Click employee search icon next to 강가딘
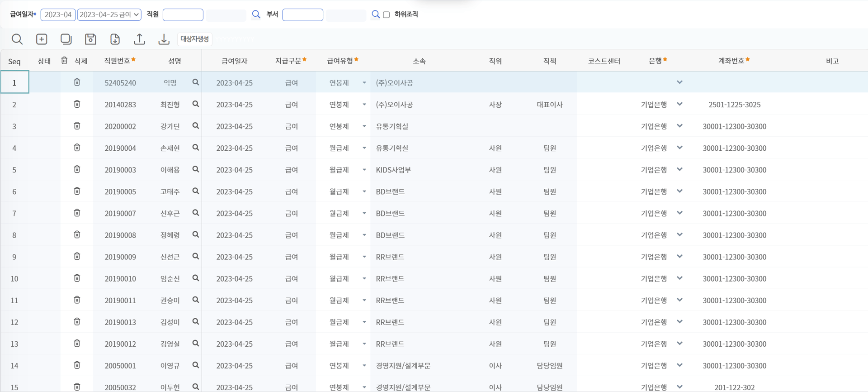This screenshot has height=392, width=868. [x=195, y=126]
